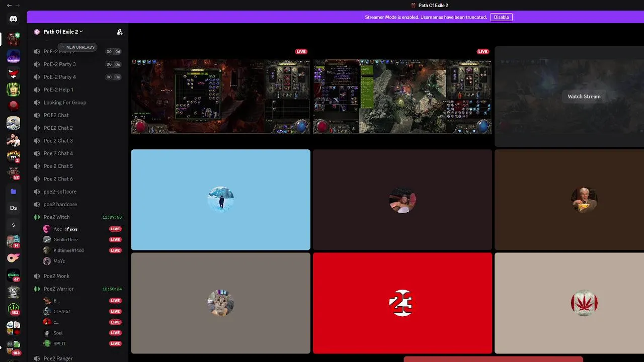This screenshot has width=644, height=362.
Task: Open the purple wizard server icon
Action: pyautogui.click(x=14, y=56)
